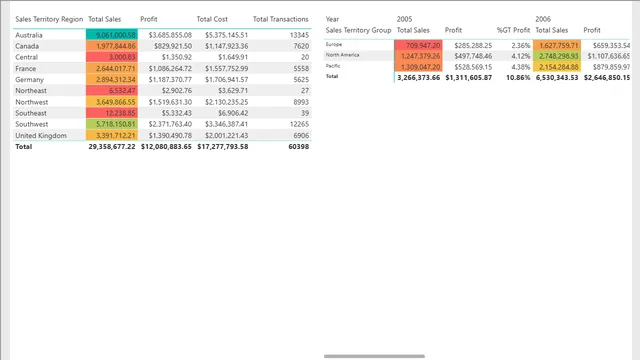Sort by left table Total Sales header

coord(104,19)
